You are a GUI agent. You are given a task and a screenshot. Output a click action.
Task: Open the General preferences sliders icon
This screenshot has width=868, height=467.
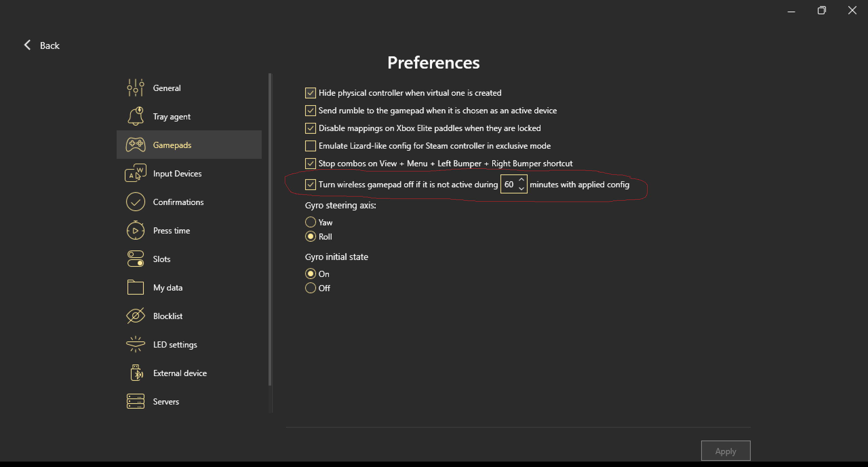(x=136, y=88)
